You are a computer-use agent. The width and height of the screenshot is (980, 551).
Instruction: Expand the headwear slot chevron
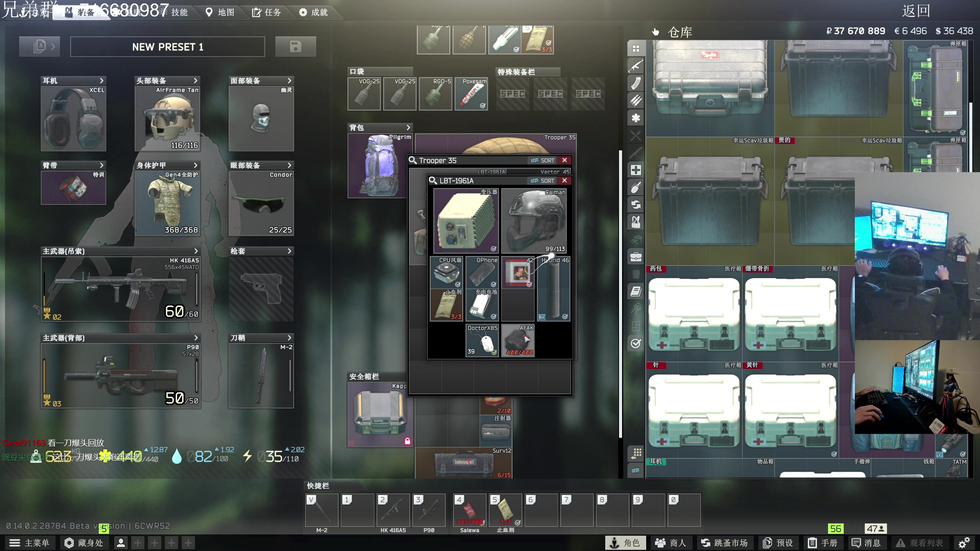[196, 81]
